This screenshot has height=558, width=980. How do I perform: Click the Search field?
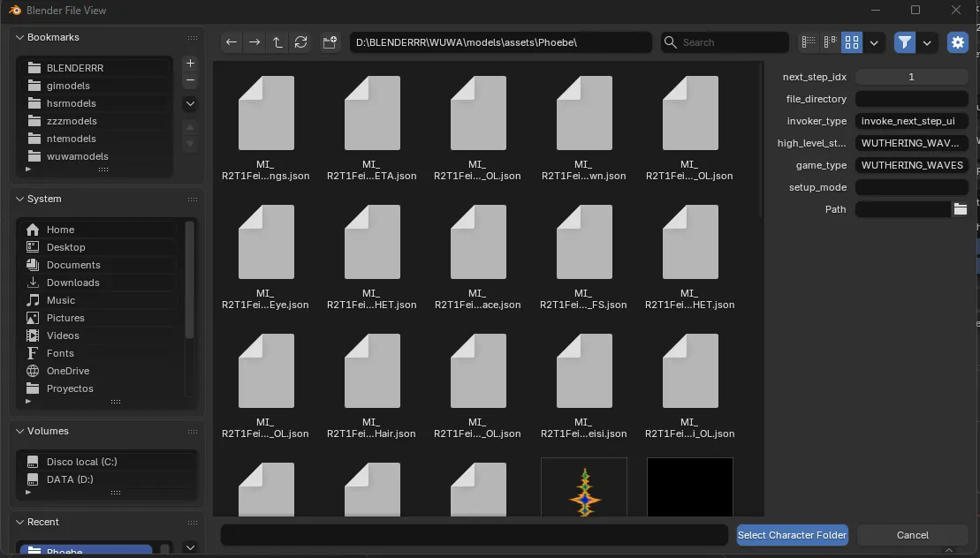coord(725,42)
